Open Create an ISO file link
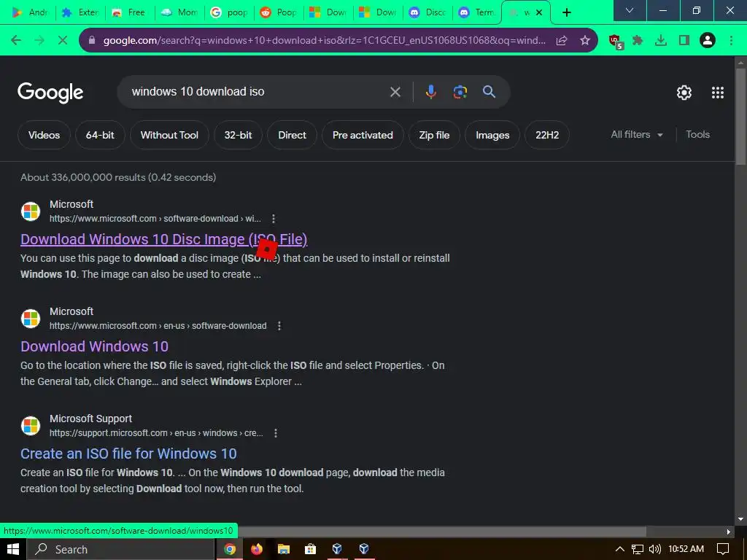 point(128,454)
